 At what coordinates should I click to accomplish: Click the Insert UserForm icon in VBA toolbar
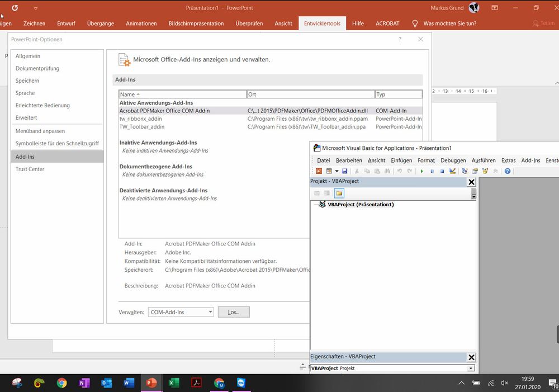coord(329,171)
